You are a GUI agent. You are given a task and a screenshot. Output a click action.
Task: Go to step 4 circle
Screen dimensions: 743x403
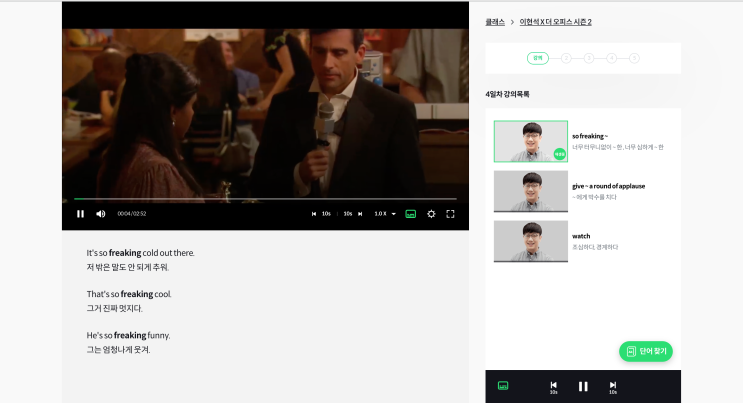tap(612, 58)
